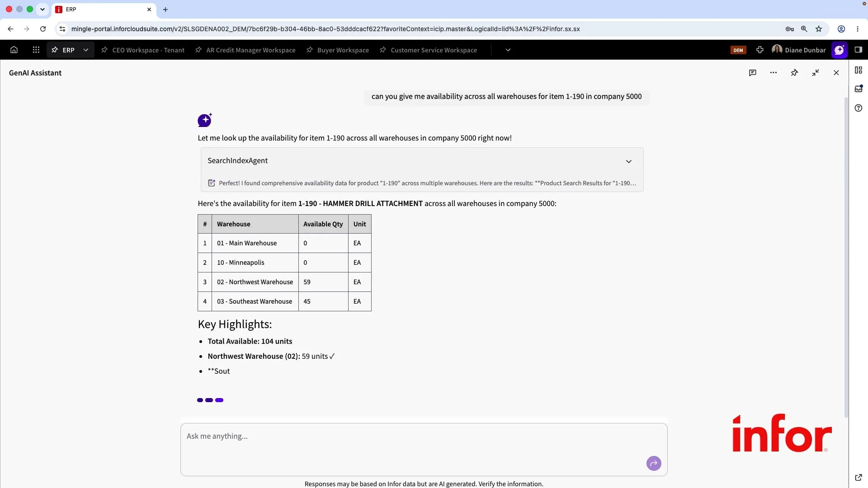Expand the ERP tab dropdown arrow
Image resolution: width=868 pixels, height=488 pixels.
coord(86,50)
